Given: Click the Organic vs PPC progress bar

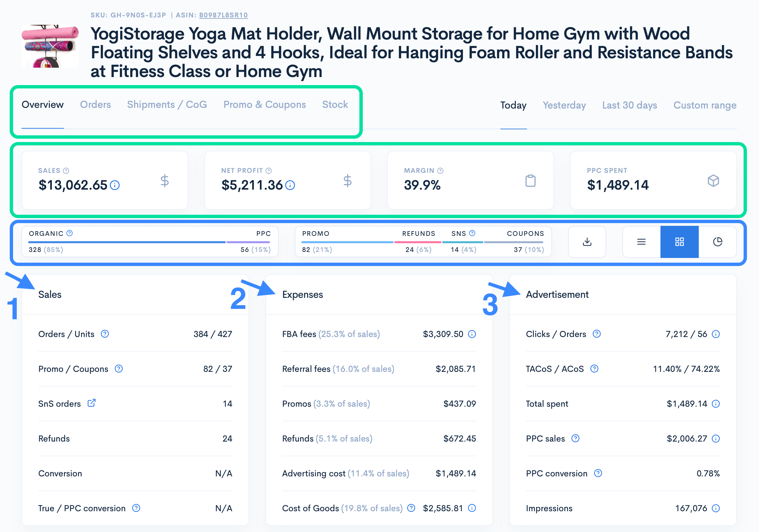Looking at the screenshot, I should (x=149, y=242).
